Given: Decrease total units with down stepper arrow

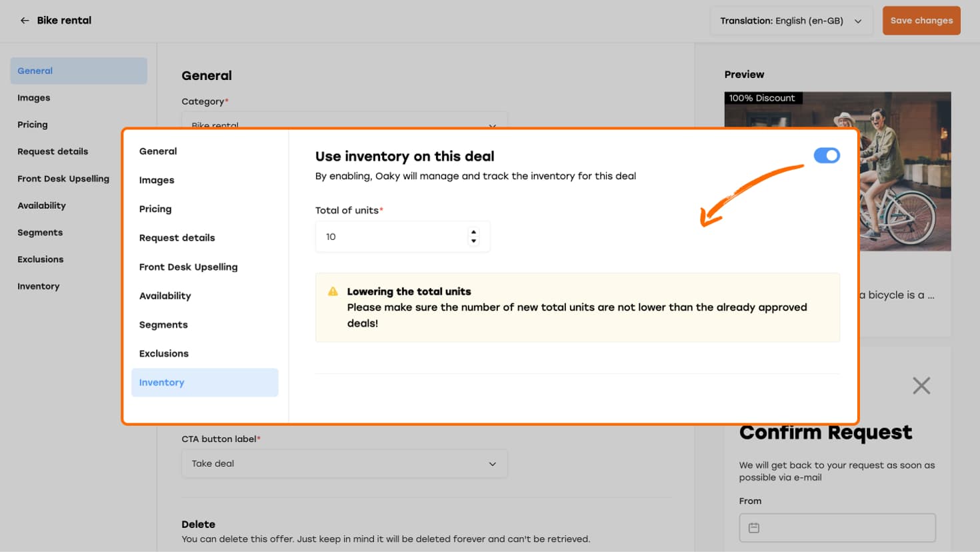Looking at the screenshot, I should click(474, 241).
